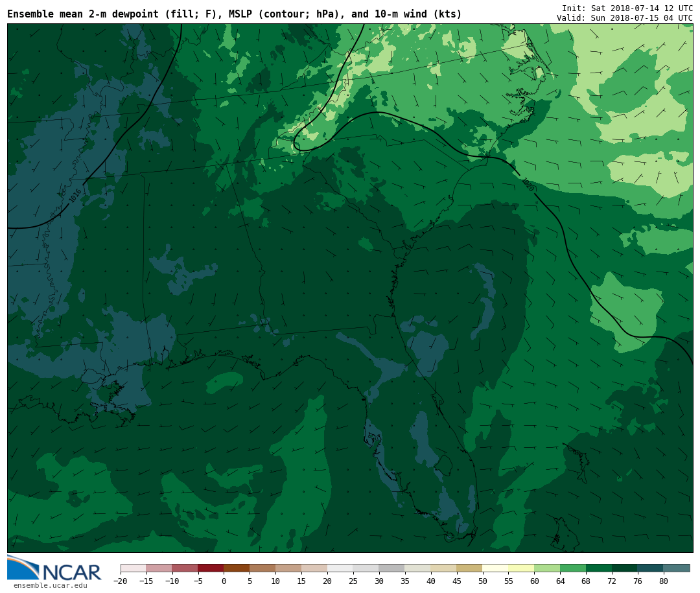Click the tan swatch between 40 and 45
This screenshot has height=593, width=700.
(444, 568)
